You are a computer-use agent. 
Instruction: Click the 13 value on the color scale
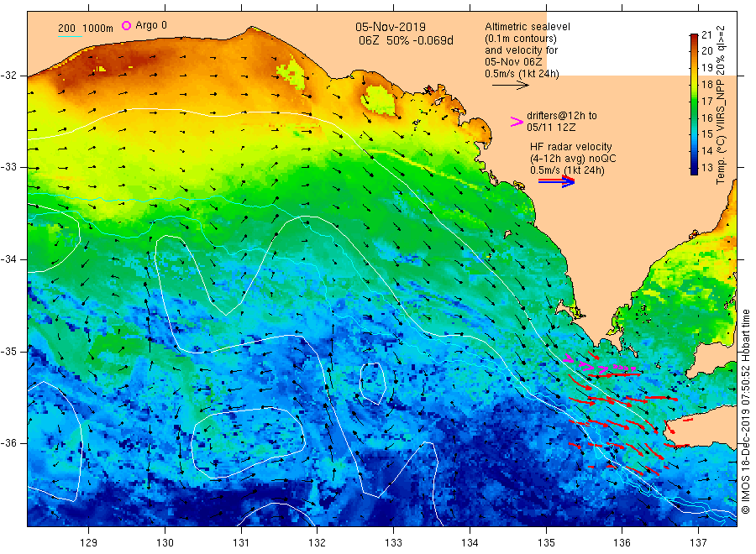[706, 168]
